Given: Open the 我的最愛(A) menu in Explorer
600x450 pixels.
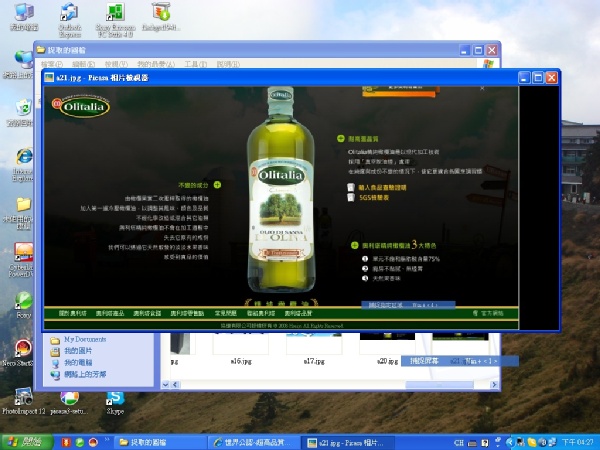Looking at the screenshot, I should (x=156, y=64).
